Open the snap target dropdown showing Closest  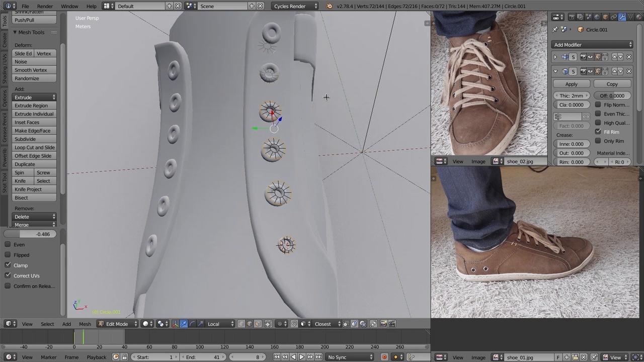pos(323,324)
